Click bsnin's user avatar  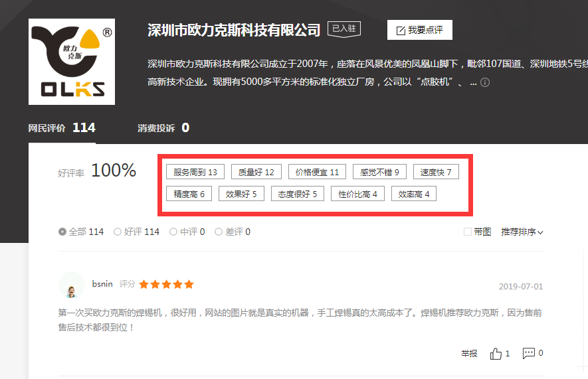click(x=71, y=285)
